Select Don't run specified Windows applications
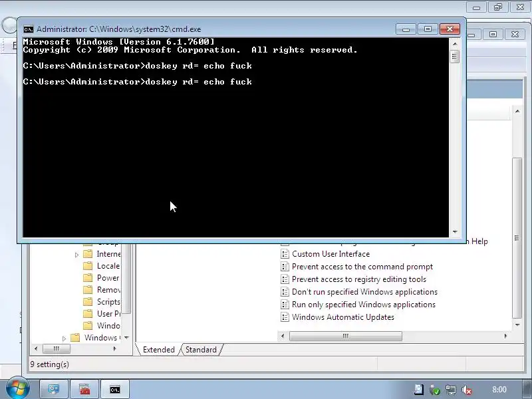 tap(364, 291)
